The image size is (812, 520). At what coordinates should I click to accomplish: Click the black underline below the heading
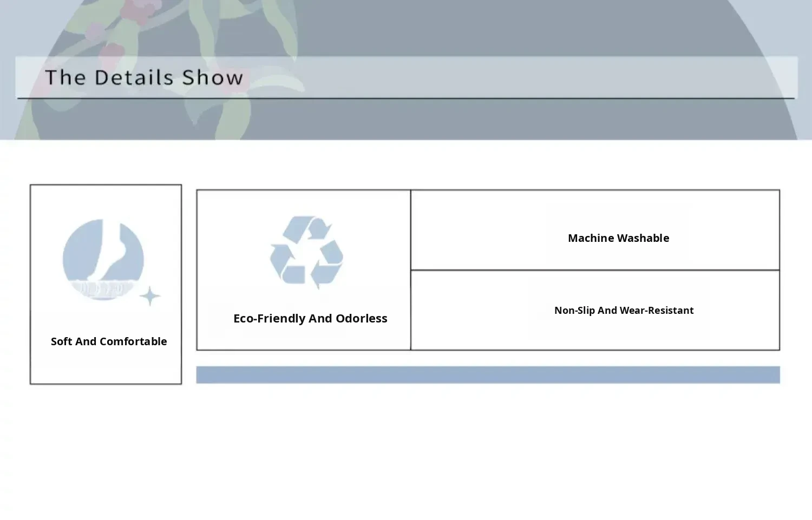point(406,98)
